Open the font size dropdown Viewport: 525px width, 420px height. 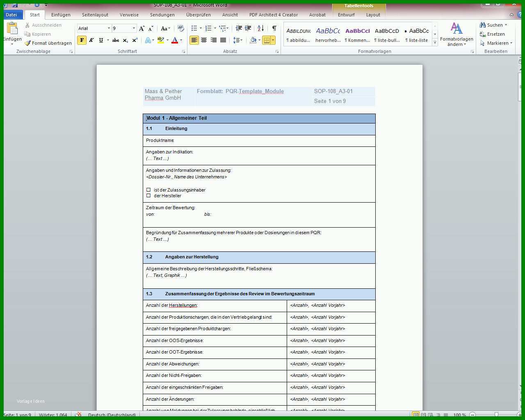tap(134, 28)
